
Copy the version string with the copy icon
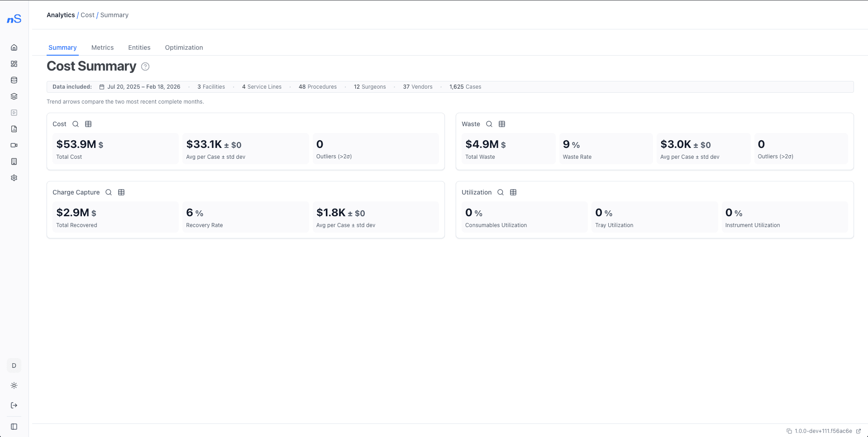pyautogui.click(x=789, y=431)
